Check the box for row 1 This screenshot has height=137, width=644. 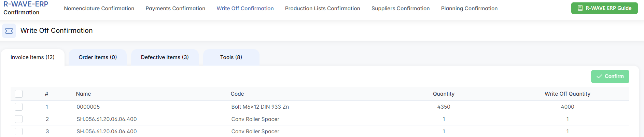[19, 107]
